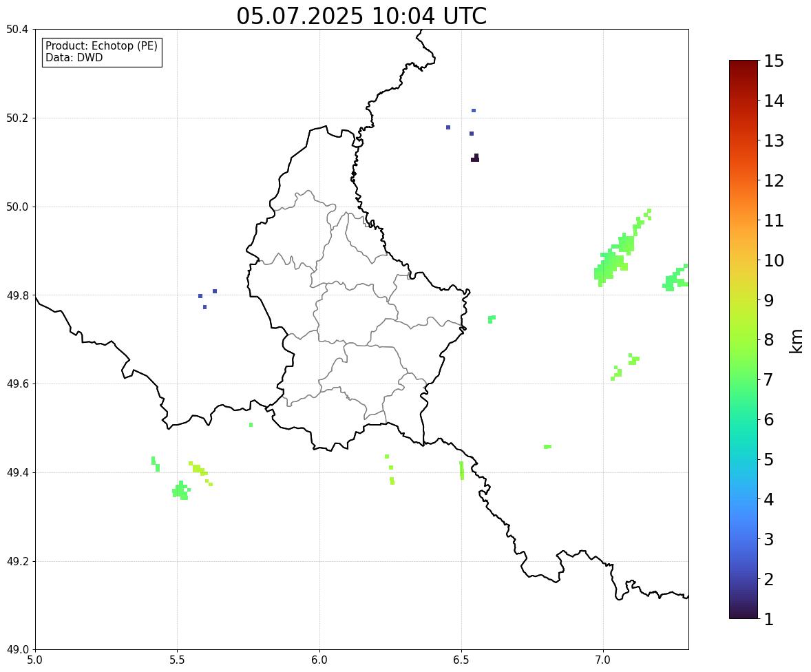Click the 'Product: Echotop (PE)' label

pos(101,46)
